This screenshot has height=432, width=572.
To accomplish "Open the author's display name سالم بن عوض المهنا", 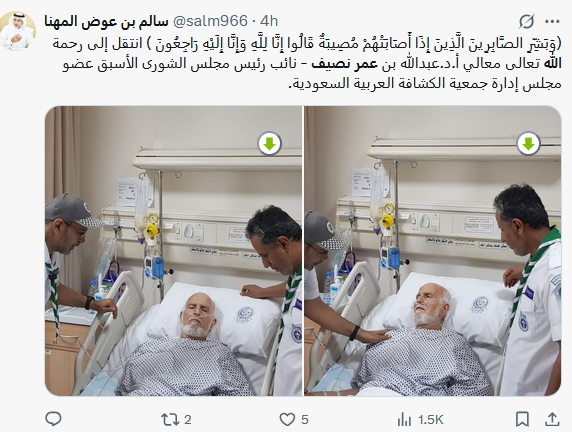I will [x=106, y=21].
